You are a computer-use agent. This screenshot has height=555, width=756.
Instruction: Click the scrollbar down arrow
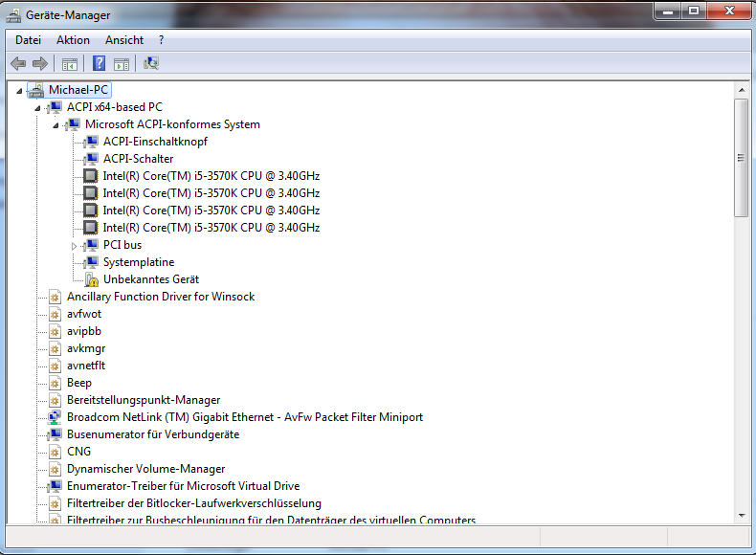click(x=742, y=516)
